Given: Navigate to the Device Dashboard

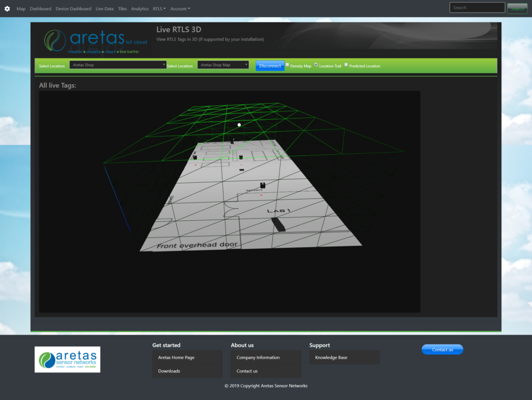Looking at the screenshot, I should coord(73,8).
